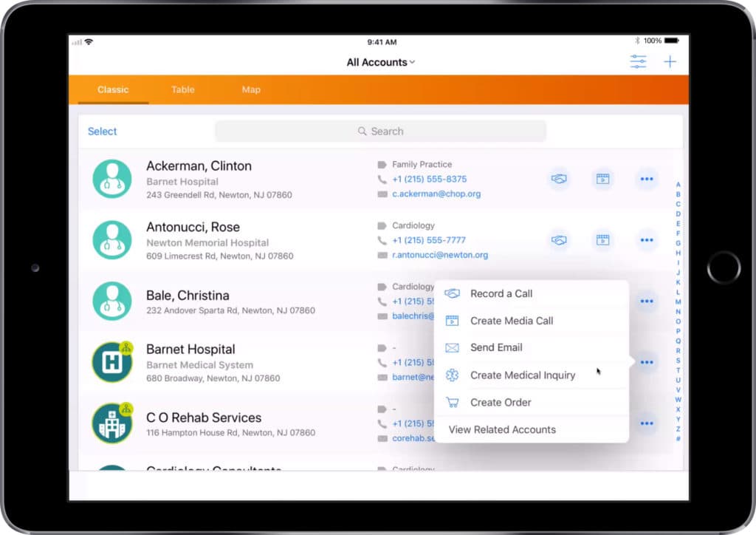This screenshot has width=756, height=535.
Task: Tap the battery indicator in status bar
Action: click(671, 41)
